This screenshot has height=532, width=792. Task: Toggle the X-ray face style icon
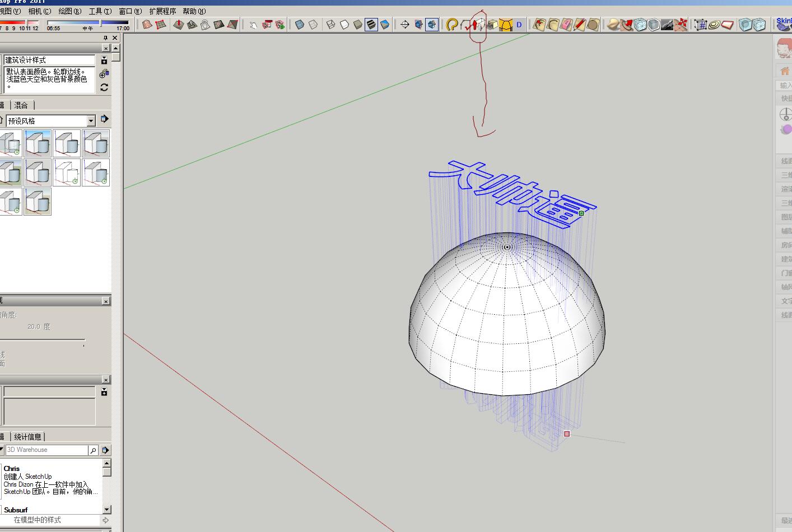point(300,25)
